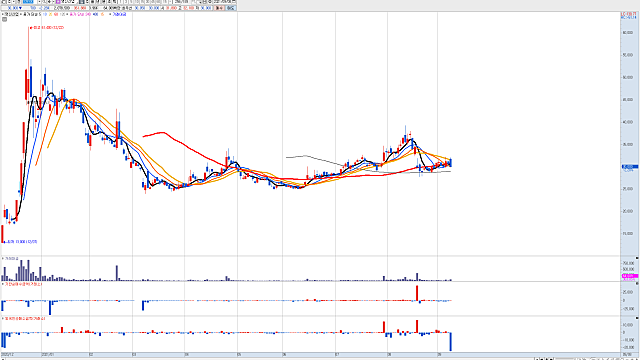Click the light blue button in quote row
Screen dimensions: 640x360
[x=231, y=8]
